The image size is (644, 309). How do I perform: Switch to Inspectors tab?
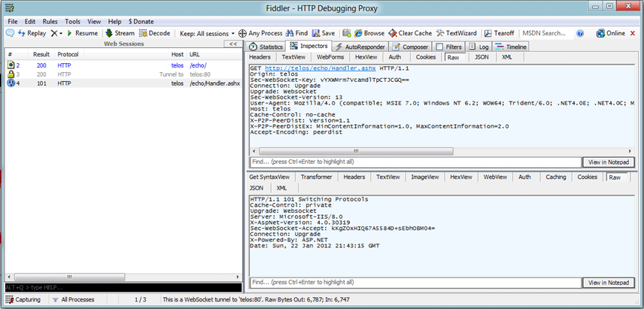coord(309,46)
